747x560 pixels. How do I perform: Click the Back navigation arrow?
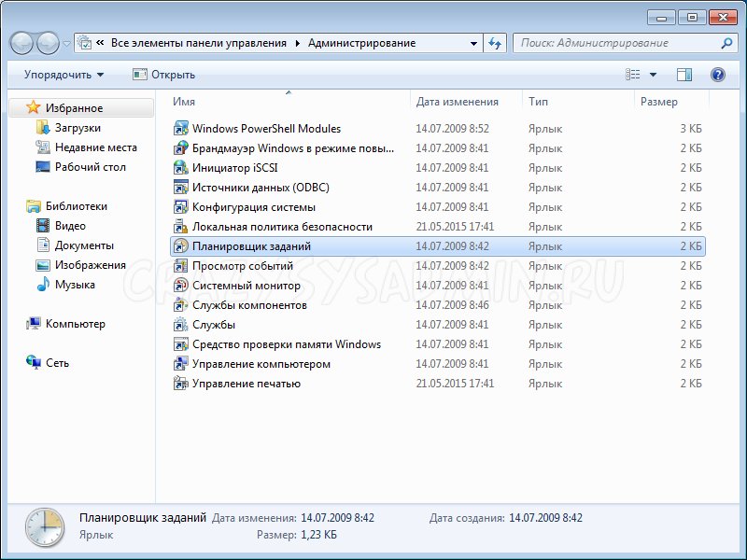click(22, 43)
